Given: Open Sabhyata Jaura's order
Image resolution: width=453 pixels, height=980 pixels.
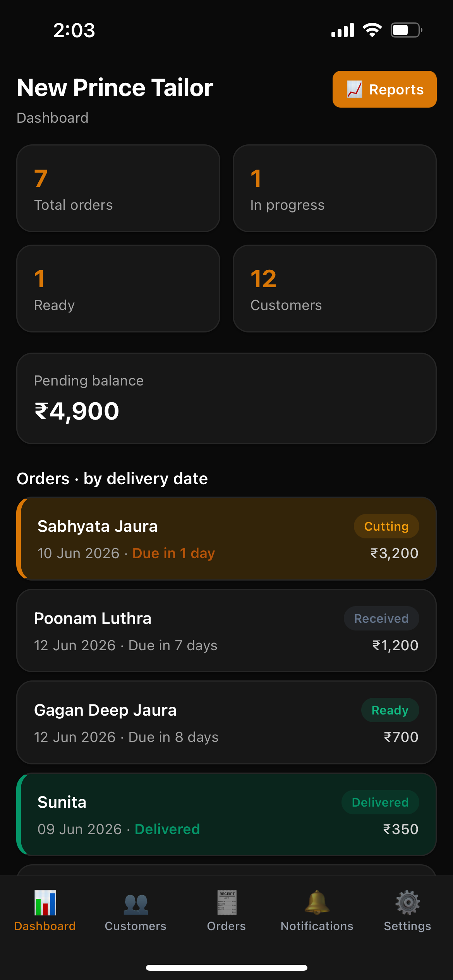Looking at the screenshot, I should point(226,538).
